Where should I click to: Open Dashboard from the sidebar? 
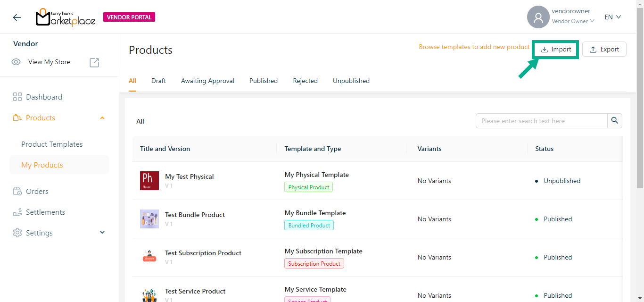tap(44, 97)
